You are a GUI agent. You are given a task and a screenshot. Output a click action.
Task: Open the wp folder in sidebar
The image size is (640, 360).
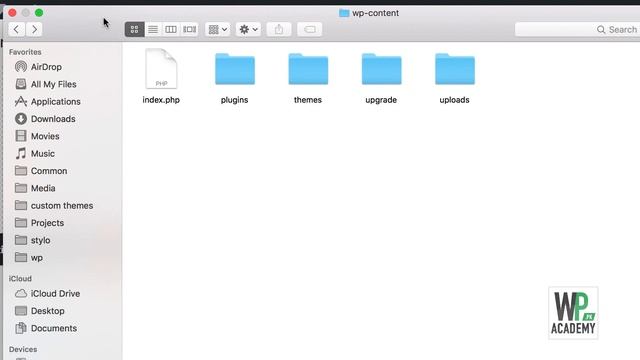click(29, 258)
